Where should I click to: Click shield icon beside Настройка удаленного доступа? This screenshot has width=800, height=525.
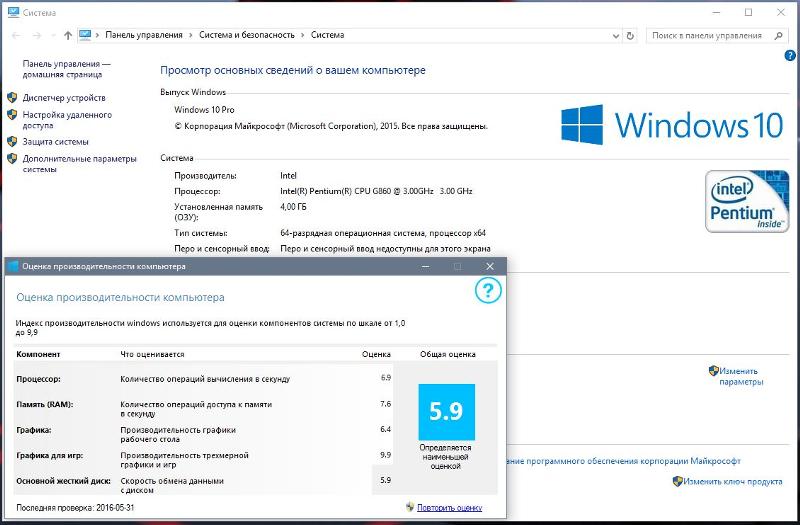[12, 115]
